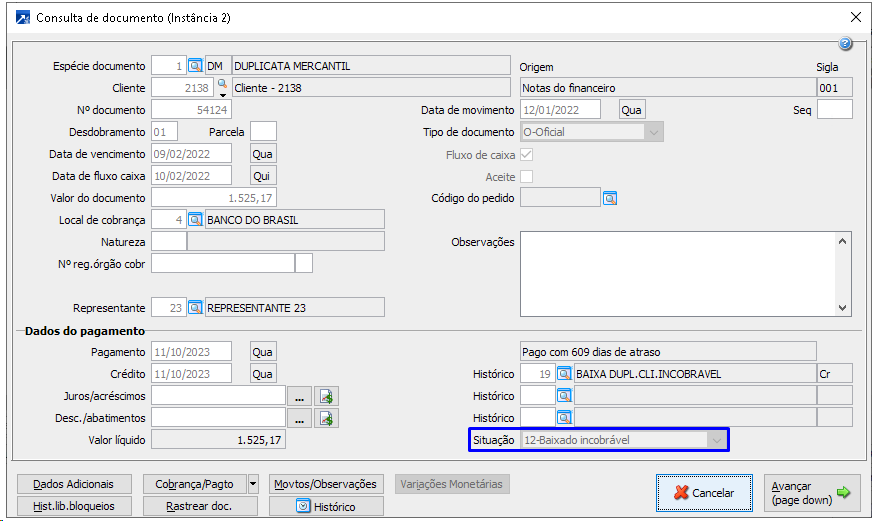Click lookup icon beside Histórico code 19
872x521 pixels.
564,374
